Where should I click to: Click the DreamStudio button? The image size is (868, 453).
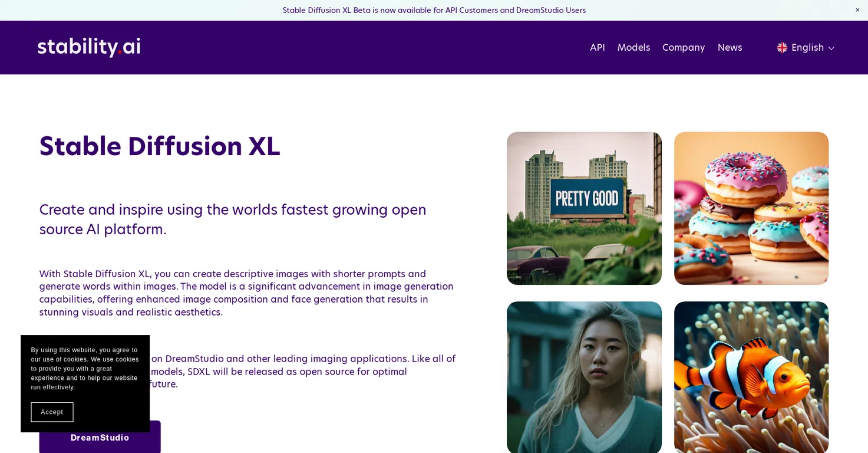point(100,437)
